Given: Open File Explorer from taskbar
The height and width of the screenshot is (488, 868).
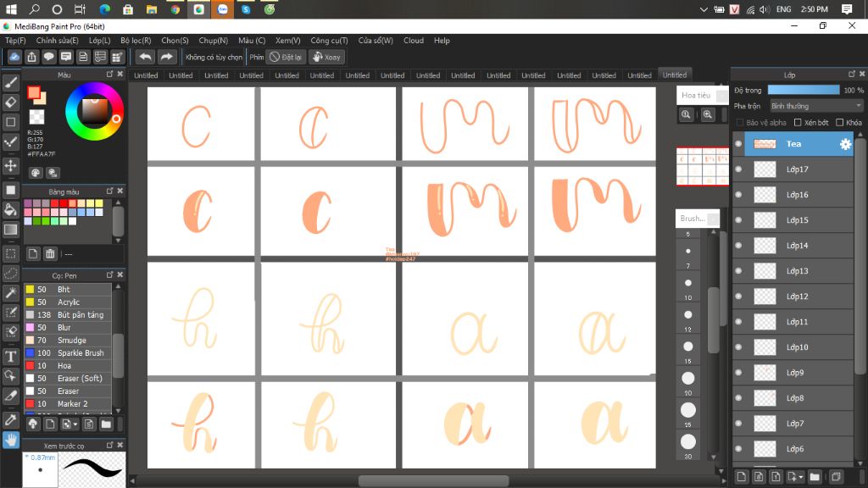Looking at the screenshot, I should (152, 9).
